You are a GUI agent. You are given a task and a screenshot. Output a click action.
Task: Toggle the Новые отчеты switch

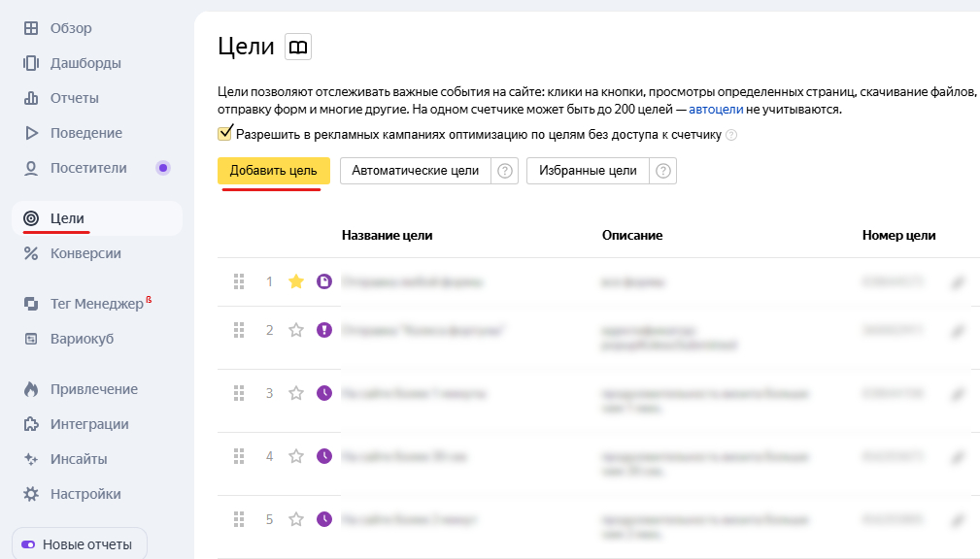28,544
